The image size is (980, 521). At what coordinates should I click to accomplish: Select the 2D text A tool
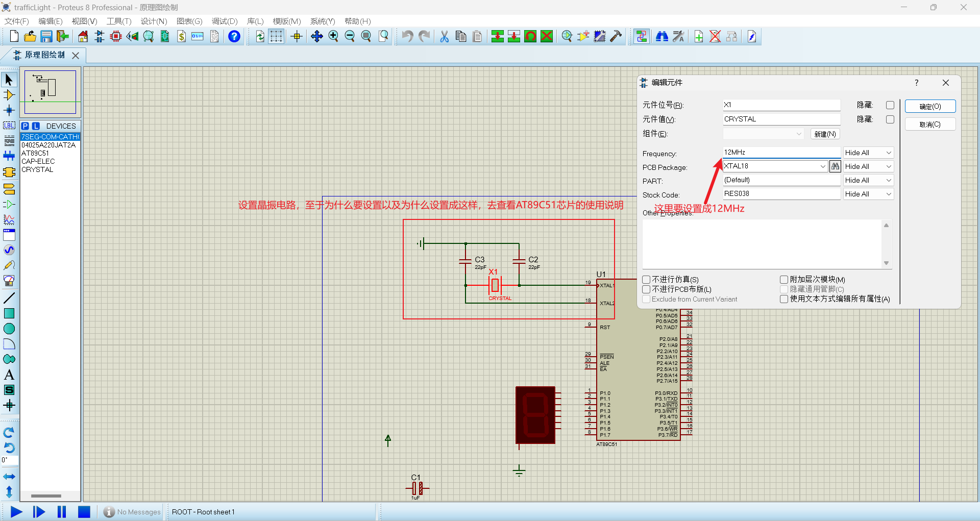pos(9,375)
